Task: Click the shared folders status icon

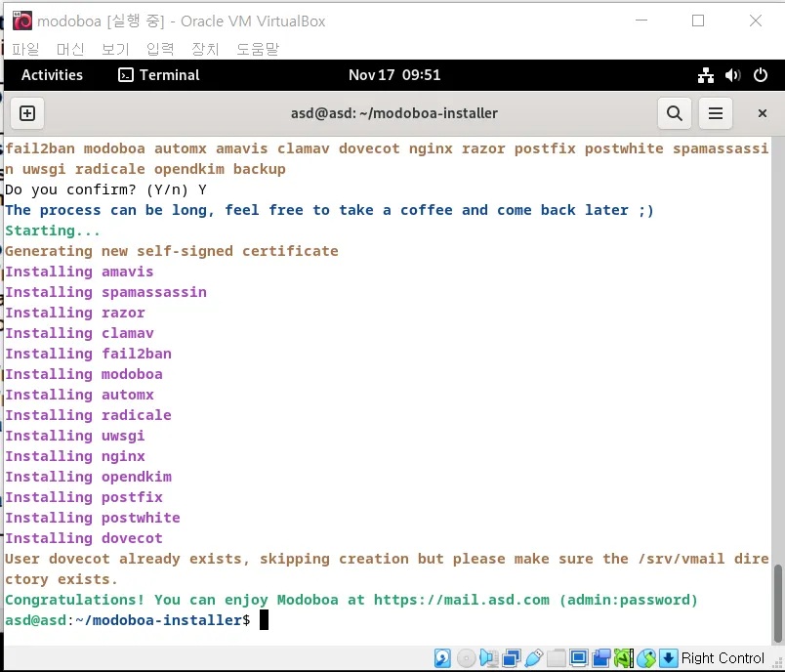Action: pos(557,658)
